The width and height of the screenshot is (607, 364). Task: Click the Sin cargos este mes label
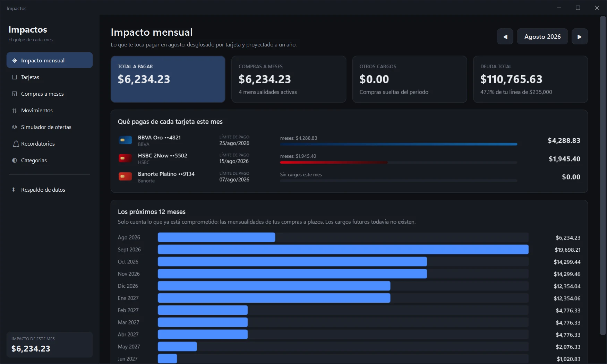tap(301, 174)
